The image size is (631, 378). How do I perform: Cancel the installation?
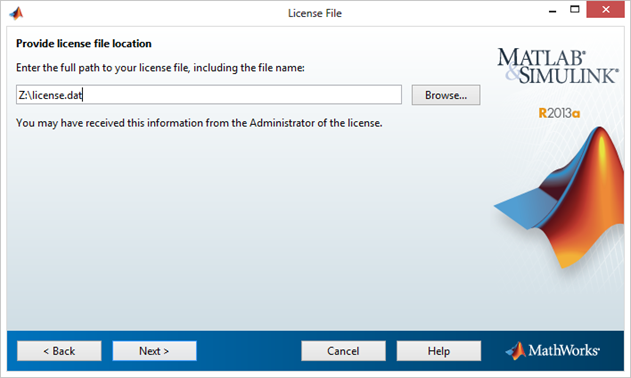coord(343,351)
